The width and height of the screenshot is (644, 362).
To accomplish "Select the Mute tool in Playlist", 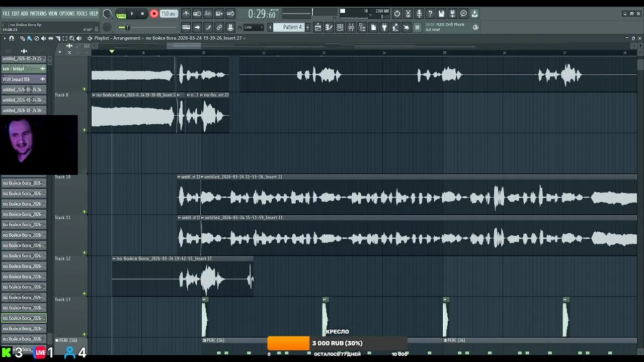I will pyautogui.click(x=43, y=38).
